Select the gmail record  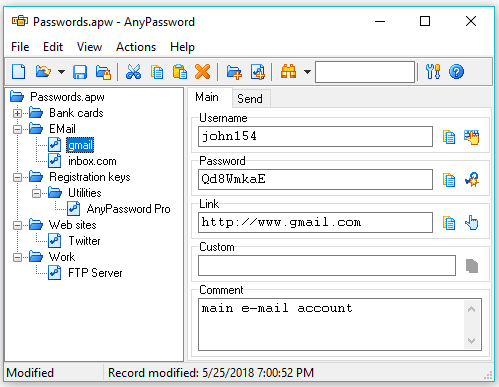tap(80, 145)
